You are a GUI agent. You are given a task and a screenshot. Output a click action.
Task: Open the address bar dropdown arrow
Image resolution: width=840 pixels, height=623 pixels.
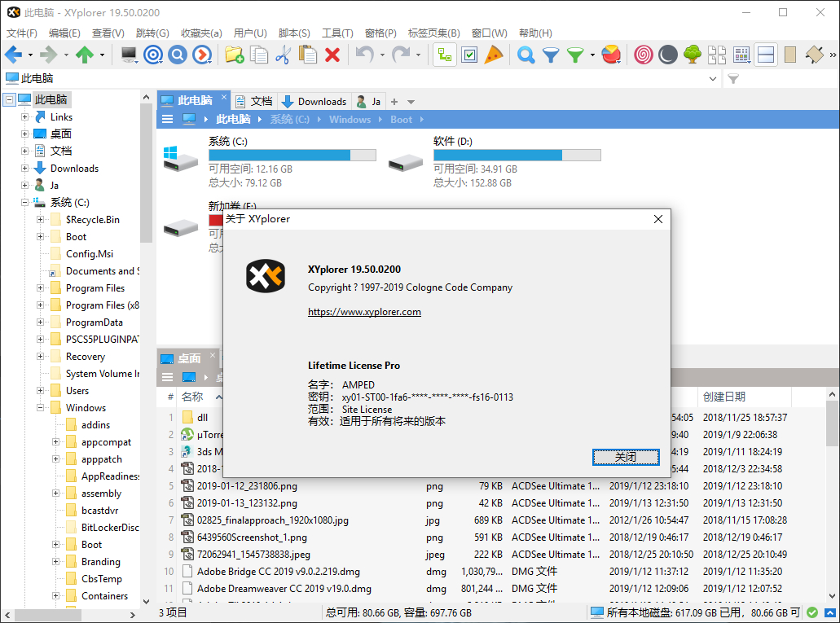tap(713, 79)
